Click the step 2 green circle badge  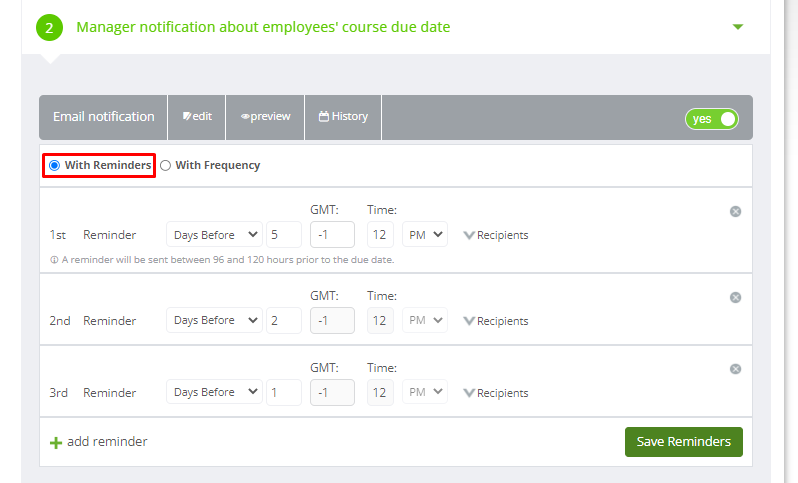coord(49,27)
